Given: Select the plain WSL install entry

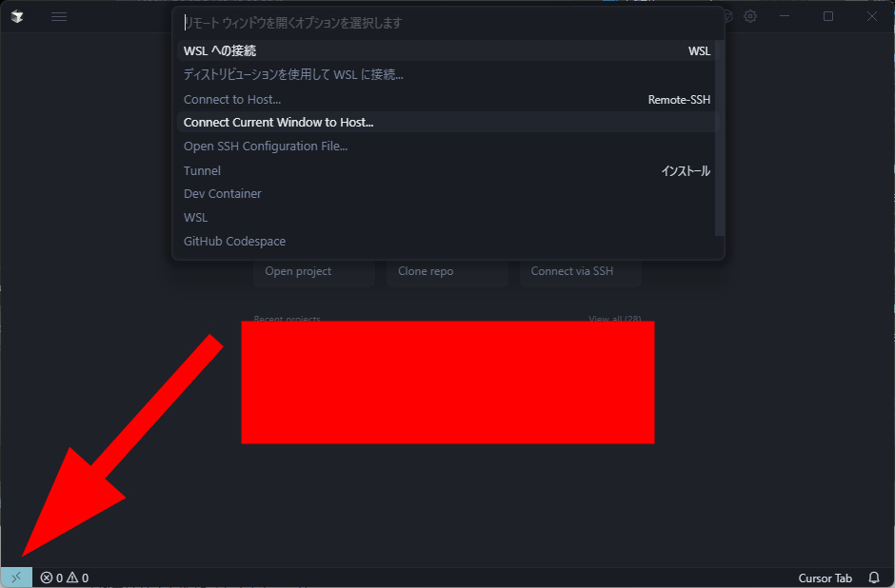Looking at the screenshot, I should (x=447, y=217).
